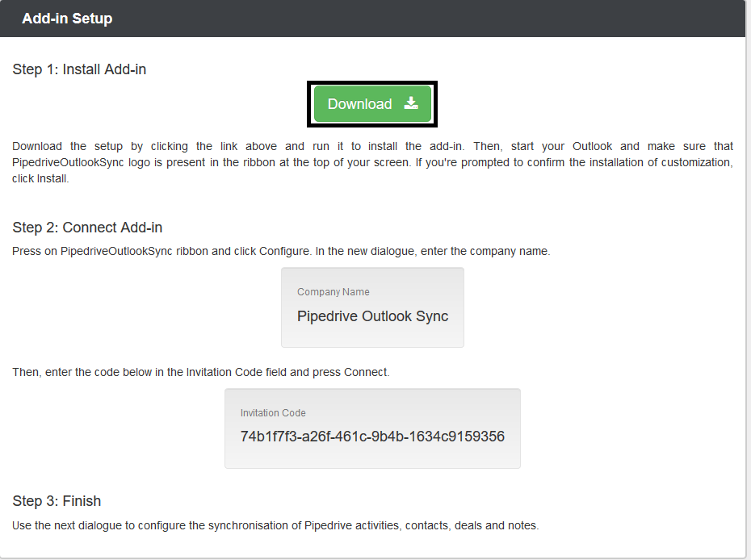Select the Company Name field box

coord(372,307)
